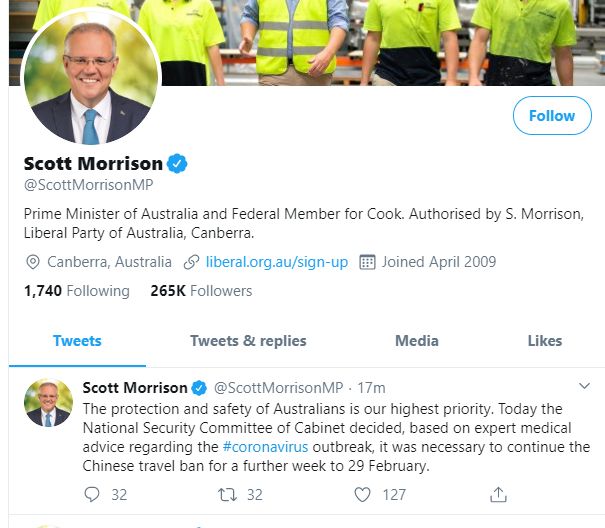The width and height of the screenshot is (605, 528).
Task: Open the Media tab
Action: pyautogui.click(x=417, y=340)
